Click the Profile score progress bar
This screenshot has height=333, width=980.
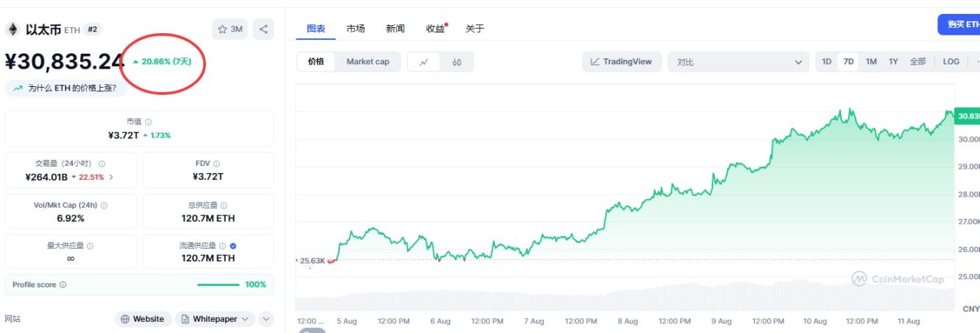pyautogui.click(x=218, y=285)
